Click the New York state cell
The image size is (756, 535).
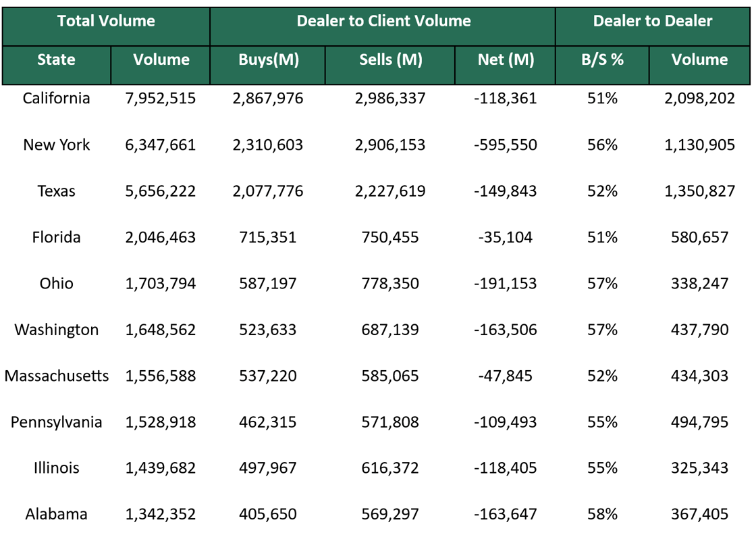tap(57, 145)
